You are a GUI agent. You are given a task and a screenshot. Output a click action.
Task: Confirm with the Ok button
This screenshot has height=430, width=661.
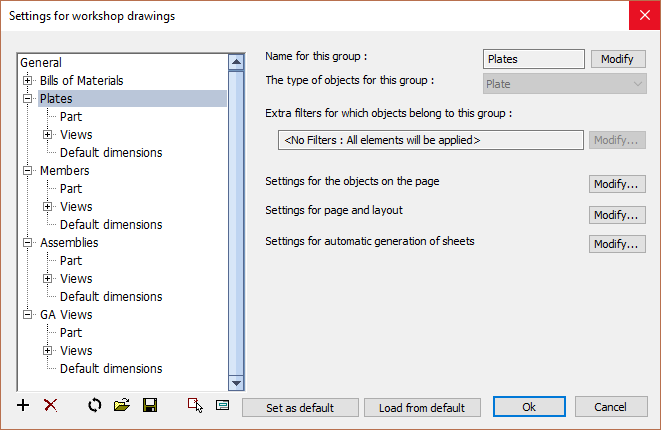pos(529,407)
